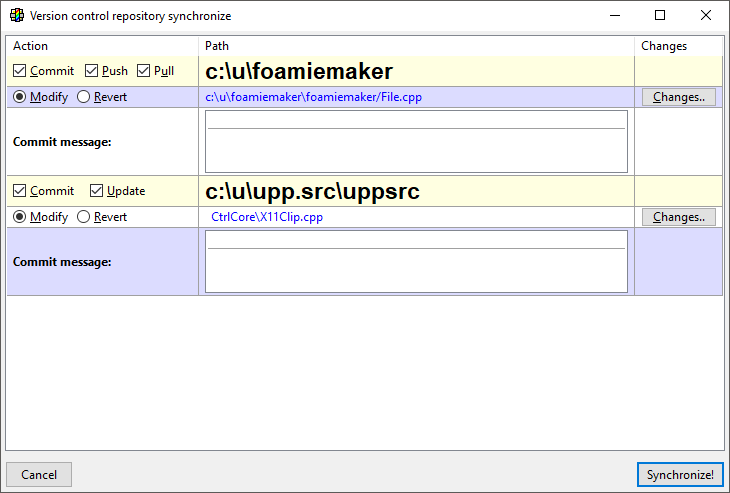Close the repository synchronize window

pyautogui.click(x=706, y=16)
